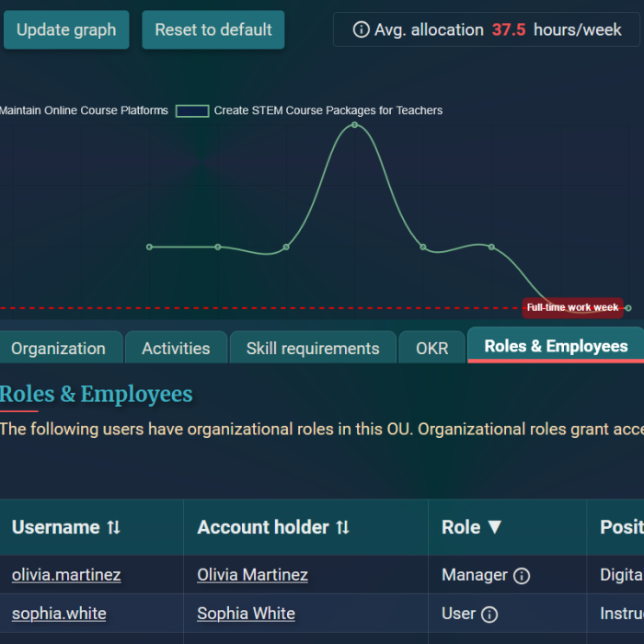This screenshot has height=644, width=644.
Task: Toggle Create STEM Course Packages legend swatch
Action: (x=192, y=111)
